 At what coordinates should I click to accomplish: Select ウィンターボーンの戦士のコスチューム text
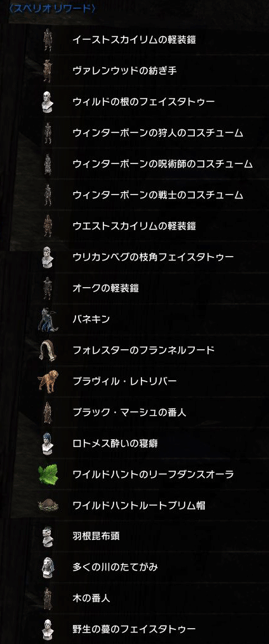[x=157, y=195]
